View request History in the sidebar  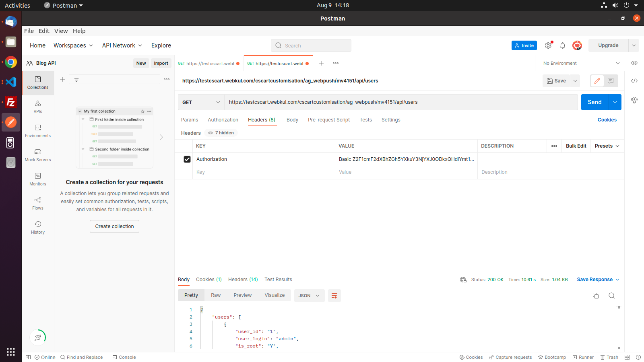point(37,228)
